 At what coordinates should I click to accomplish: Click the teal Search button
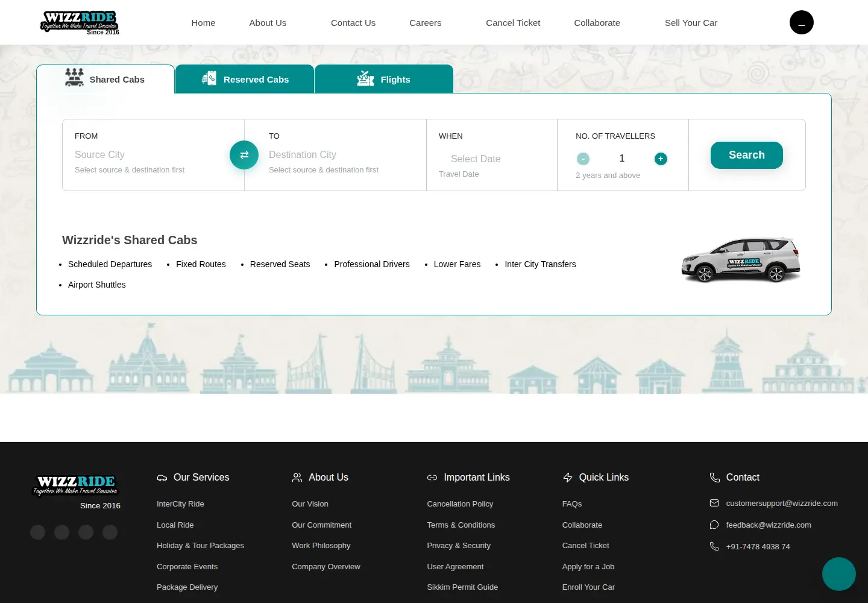click(747, 155)
